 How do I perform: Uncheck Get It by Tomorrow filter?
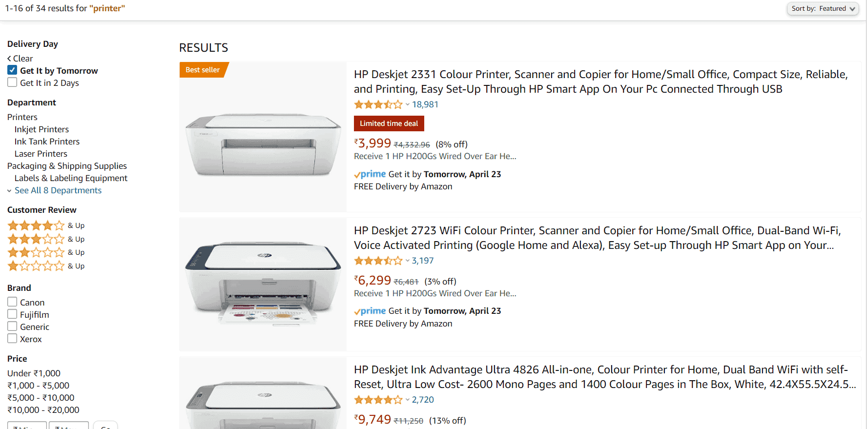tap(12, 70)
